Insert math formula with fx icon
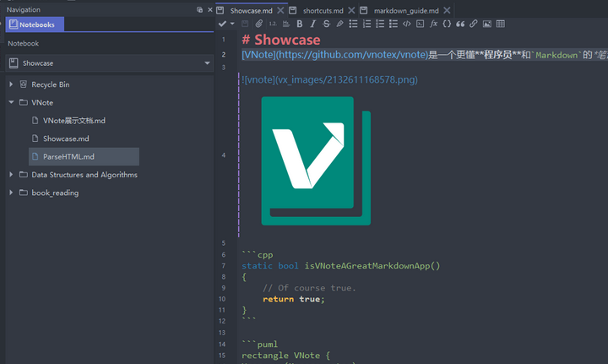Image resolution: width=608 pixels, height=364 pixels. tap(433, 24)
